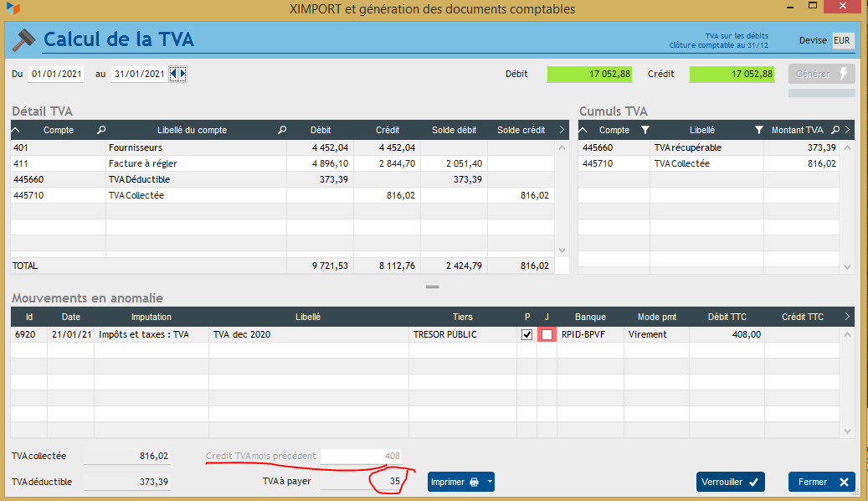The image size is (868, 501).
Task: Sort by the Solde débit column header
Action: 454,130
